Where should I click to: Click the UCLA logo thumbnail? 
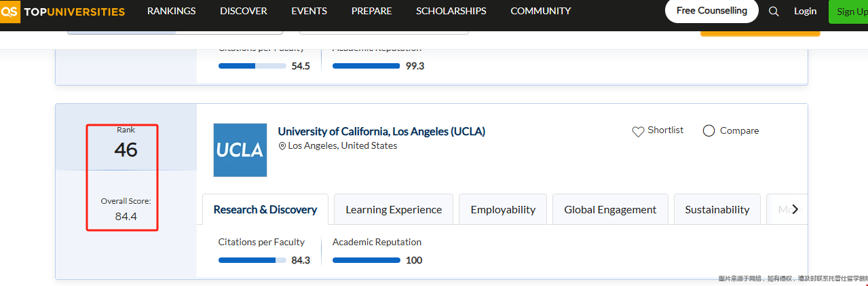pos(240,150)
